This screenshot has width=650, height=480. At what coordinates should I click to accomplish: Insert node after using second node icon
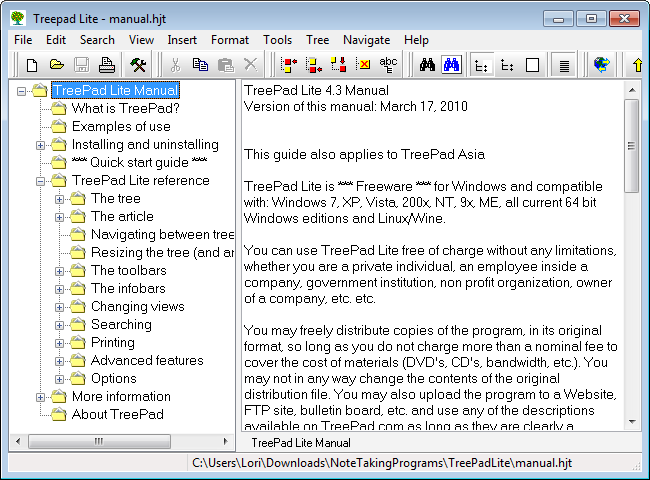314,65
